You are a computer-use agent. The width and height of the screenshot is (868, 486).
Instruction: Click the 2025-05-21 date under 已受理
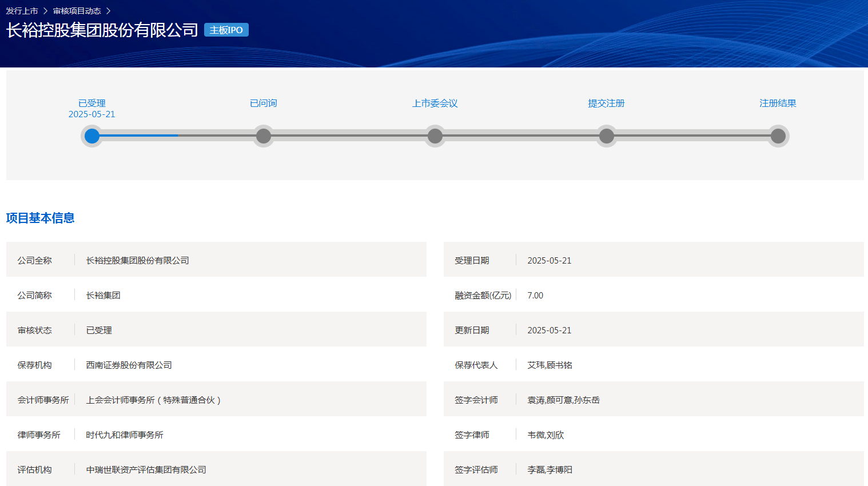click(92, 114)
